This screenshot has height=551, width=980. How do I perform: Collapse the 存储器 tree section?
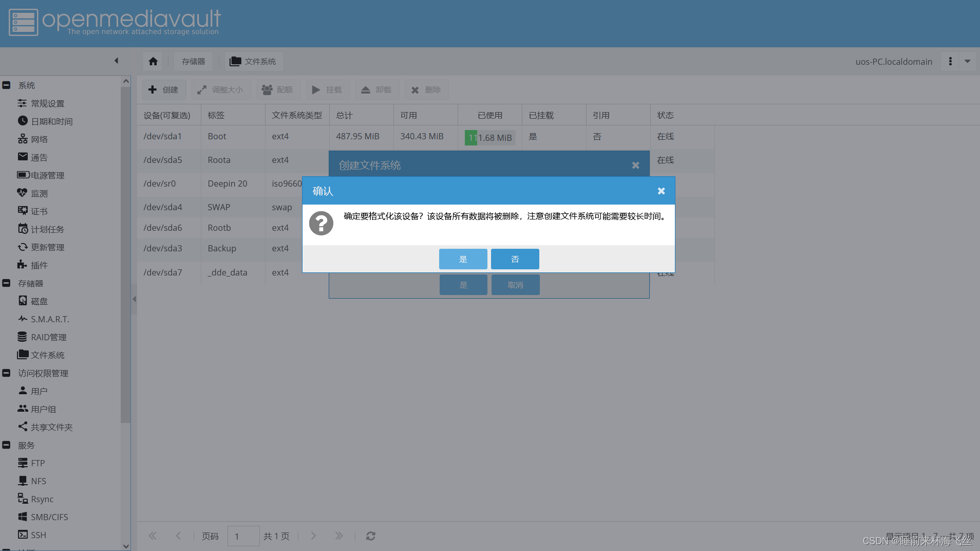6,283
